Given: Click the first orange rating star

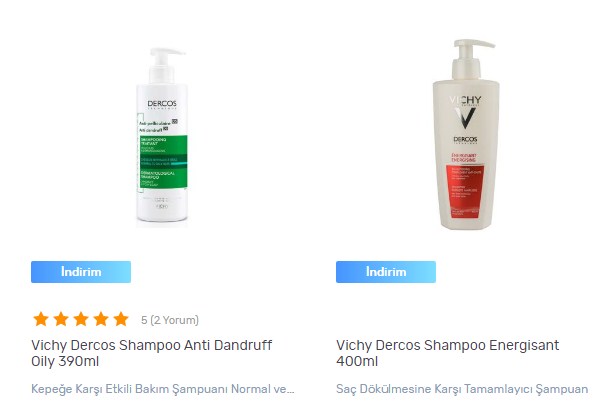Looking at the screenshot, I should pyautogui.click(x=41, y=319).
